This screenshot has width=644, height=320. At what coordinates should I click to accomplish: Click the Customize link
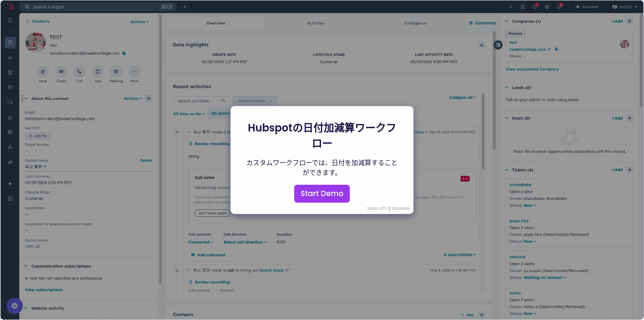(x=483, y=23)
